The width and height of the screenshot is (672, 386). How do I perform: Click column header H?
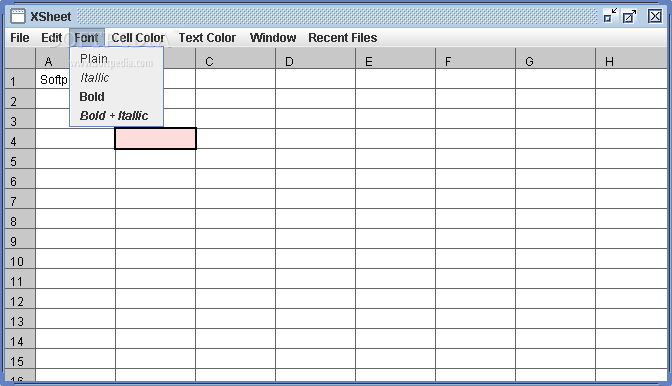click(631, 58)
